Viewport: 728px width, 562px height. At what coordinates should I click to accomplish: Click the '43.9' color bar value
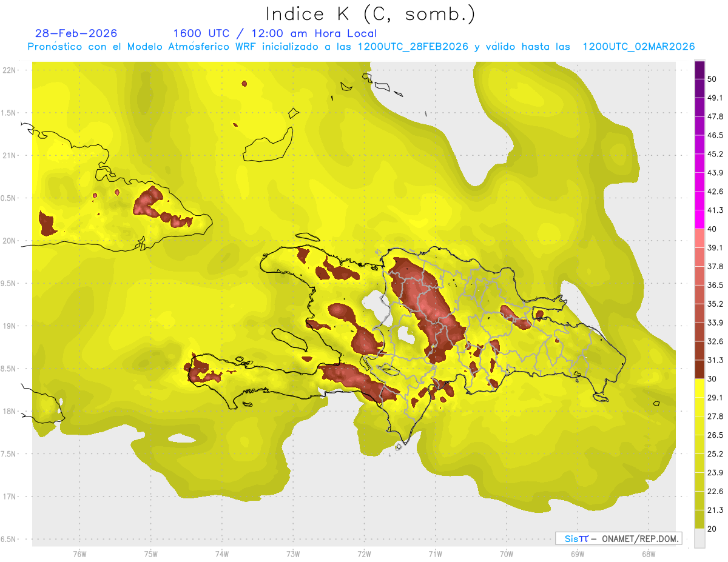coord(715,173)
